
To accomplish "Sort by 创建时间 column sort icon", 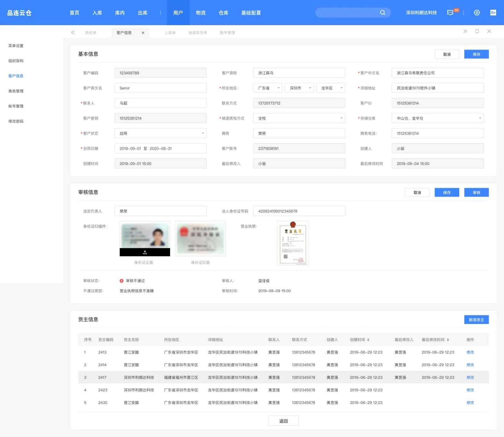I will click(368, 340).
